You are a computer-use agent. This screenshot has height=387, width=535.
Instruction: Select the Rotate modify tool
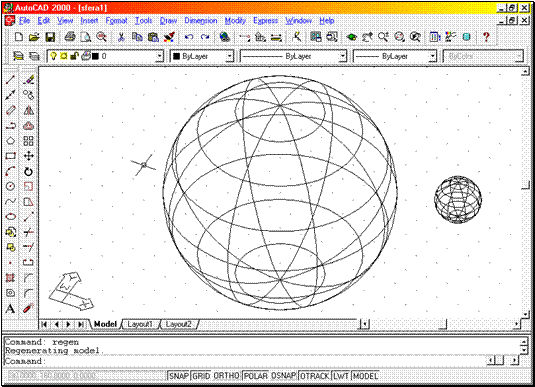click(28, 171)
